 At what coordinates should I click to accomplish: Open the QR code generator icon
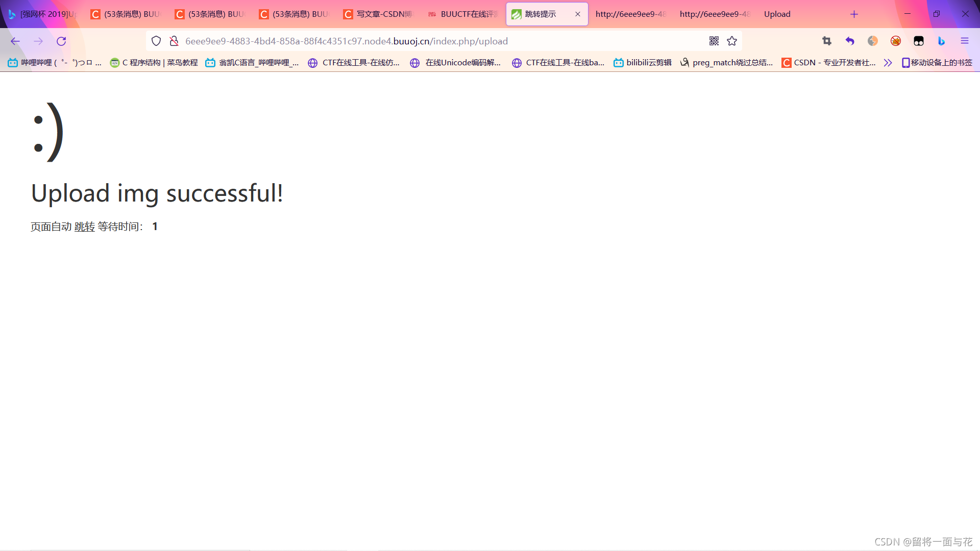(714, 41)
